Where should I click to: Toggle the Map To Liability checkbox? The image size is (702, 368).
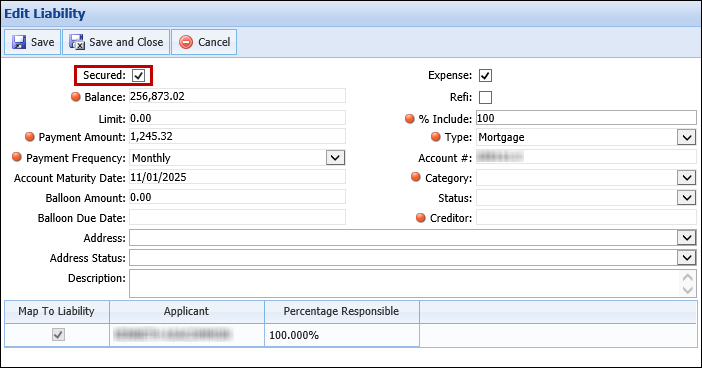click(58, 334)
